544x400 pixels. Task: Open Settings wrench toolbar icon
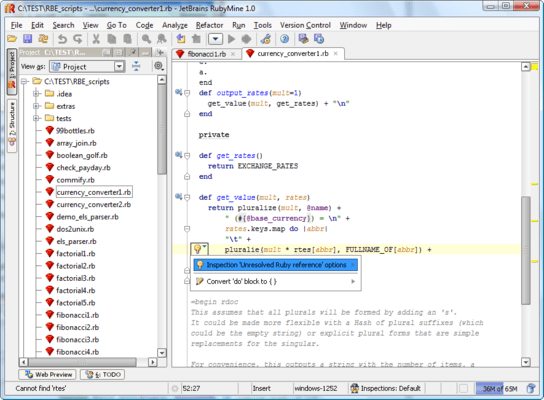pyautogui.click(x=266, y=39)
